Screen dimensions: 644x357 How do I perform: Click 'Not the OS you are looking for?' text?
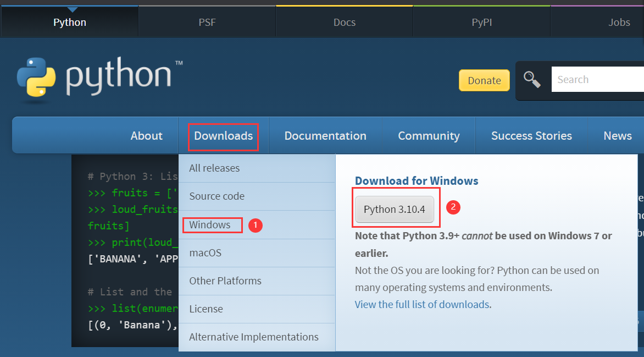click(425, 270)
